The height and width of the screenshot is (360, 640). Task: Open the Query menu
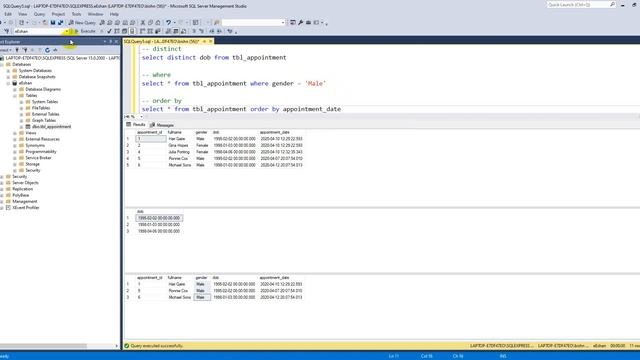coord(40,14)
